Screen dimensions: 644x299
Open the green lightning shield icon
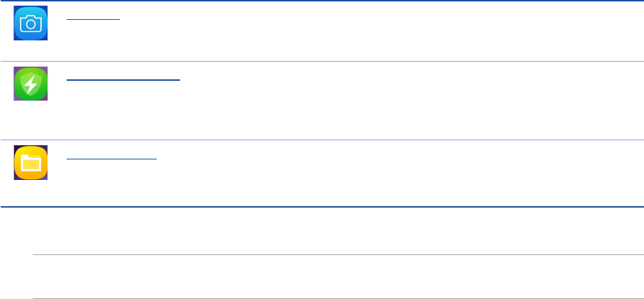click(x=30, y=84)
